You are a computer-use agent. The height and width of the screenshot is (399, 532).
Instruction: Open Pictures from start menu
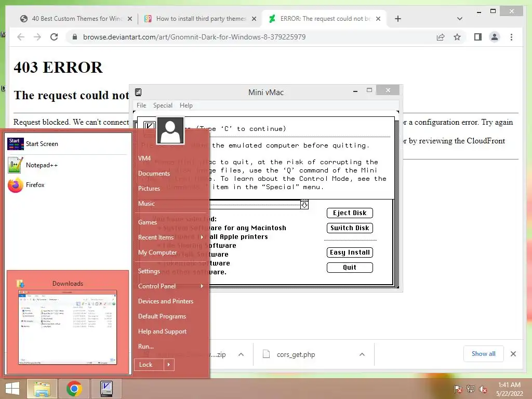pyautogui.click(x=149, y=188)
